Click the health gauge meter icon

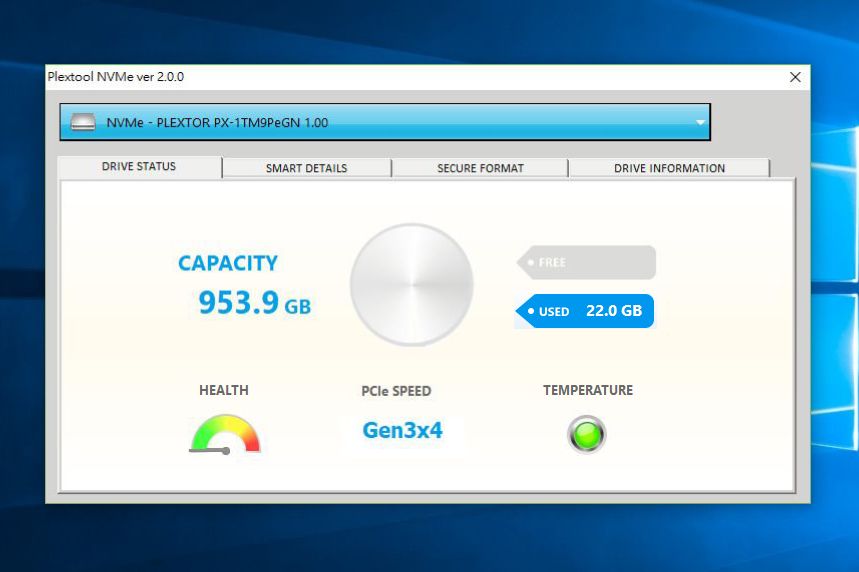coord(225,434)
